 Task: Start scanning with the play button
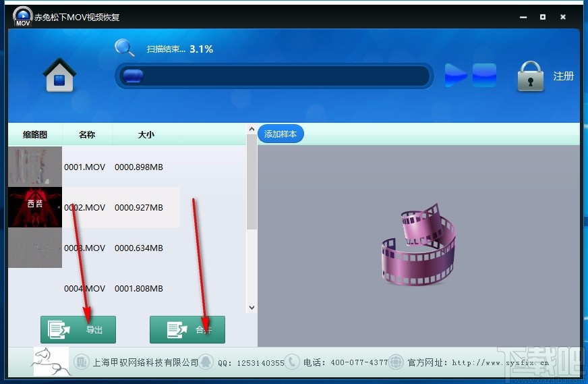pos(456,75)
